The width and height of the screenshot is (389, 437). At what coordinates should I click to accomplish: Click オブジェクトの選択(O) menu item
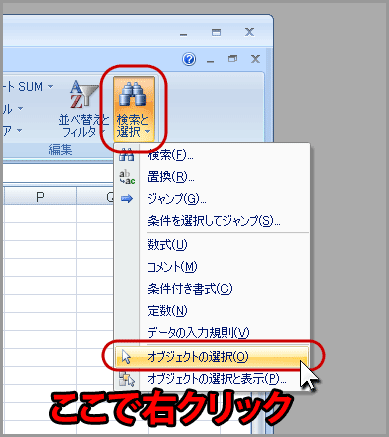click(211, 357)
